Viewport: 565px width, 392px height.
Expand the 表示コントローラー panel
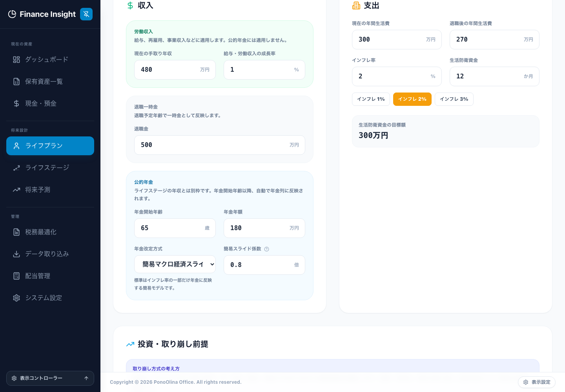(50, 378)
